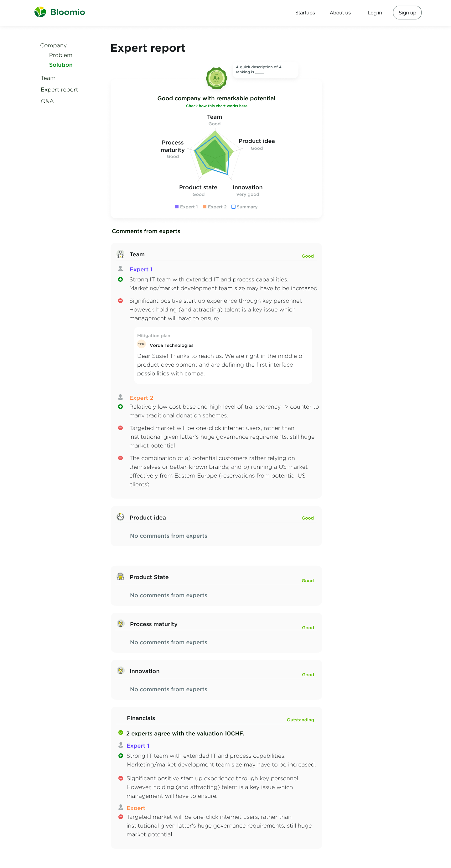The width and height of the screenshot is (451, 868).
Task: Click the Sign up button
Action: coord(407,13)
